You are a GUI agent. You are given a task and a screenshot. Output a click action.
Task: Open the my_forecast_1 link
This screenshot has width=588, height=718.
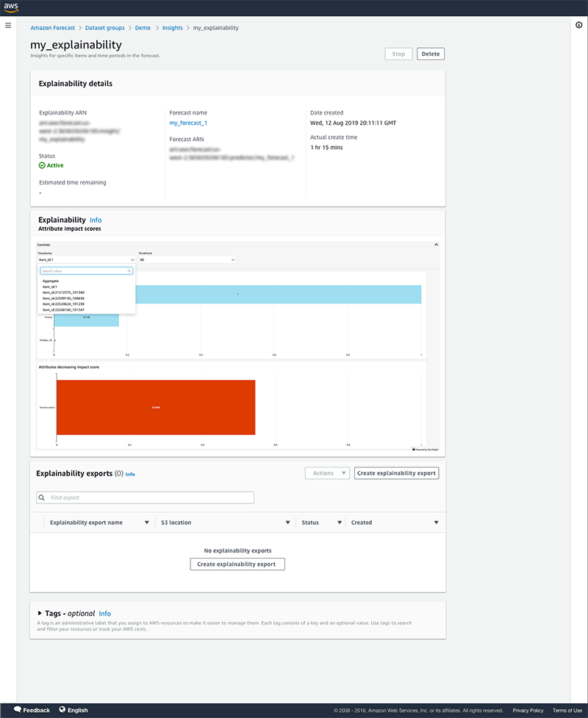click(x=188, y=123)
